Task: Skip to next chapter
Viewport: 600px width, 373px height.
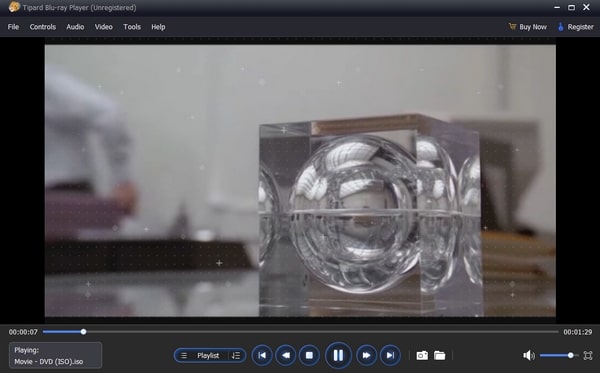Action: click(x=390, y=355)
